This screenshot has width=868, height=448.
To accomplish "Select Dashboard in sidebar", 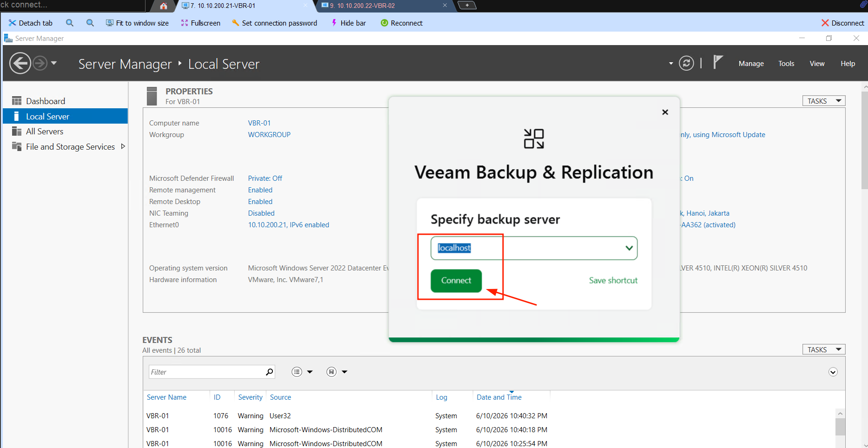I will [65, 101].
